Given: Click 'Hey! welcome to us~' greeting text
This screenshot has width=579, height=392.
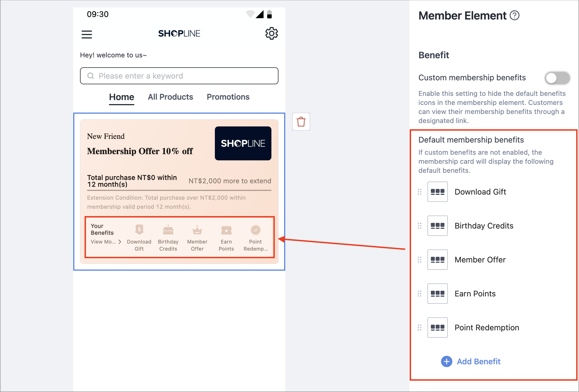Looking at the screenshot, I should coord(113,55).
